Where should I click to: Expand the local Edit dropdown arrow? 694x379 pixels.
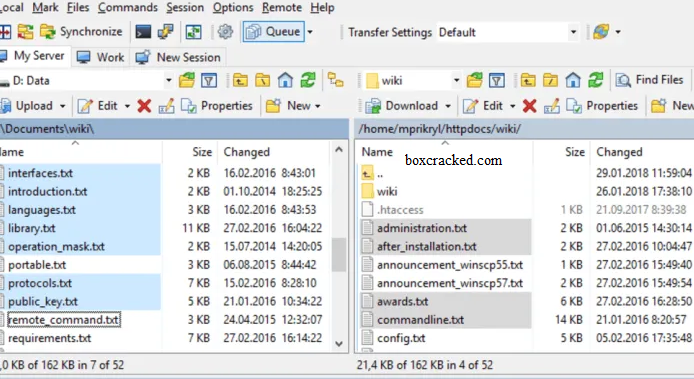coord(127,106)
